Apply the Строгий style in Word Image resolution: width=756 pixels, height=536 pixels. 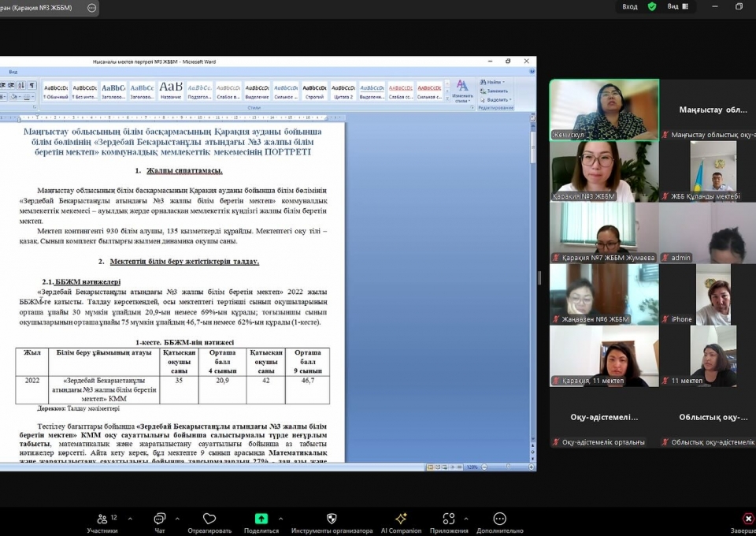click(x=314, y=91)
